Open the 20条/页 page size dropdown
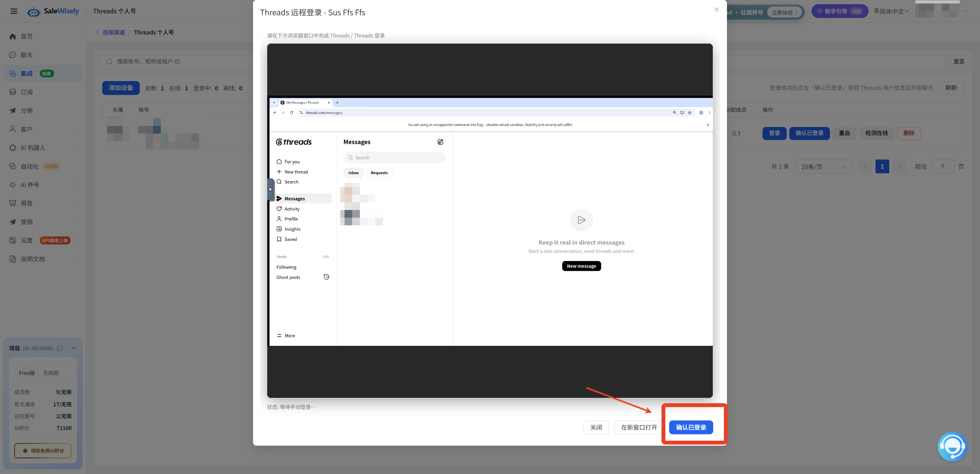This screenshot has height=474, width=980. coord(823,166)
